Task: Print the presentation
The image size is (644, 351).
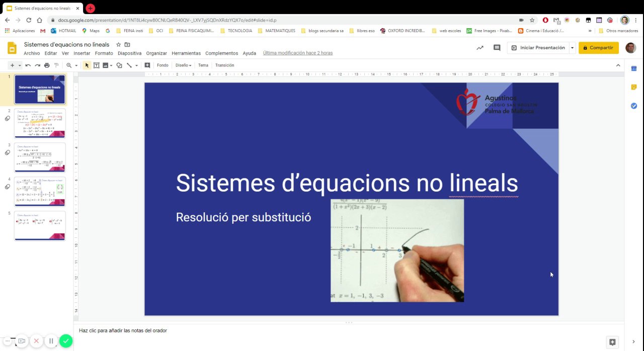Action: point(47,65)
